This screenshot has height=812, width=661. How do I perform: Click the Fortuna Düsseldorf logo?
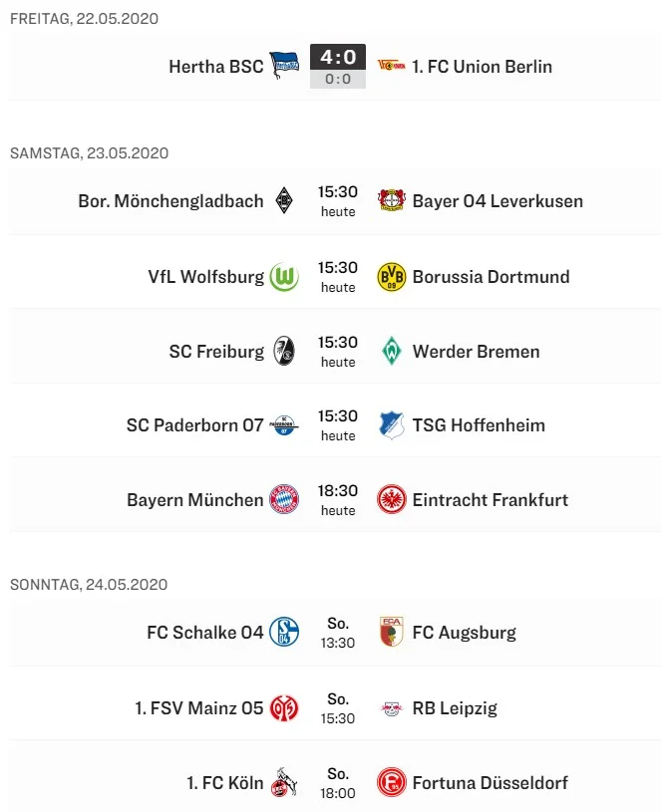[392, 783]
